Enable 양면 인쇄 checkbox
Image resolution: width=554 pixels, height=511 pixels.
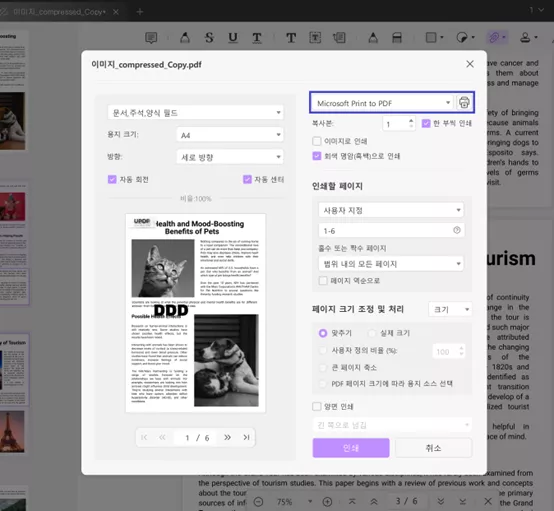click(x=317, y=406)
